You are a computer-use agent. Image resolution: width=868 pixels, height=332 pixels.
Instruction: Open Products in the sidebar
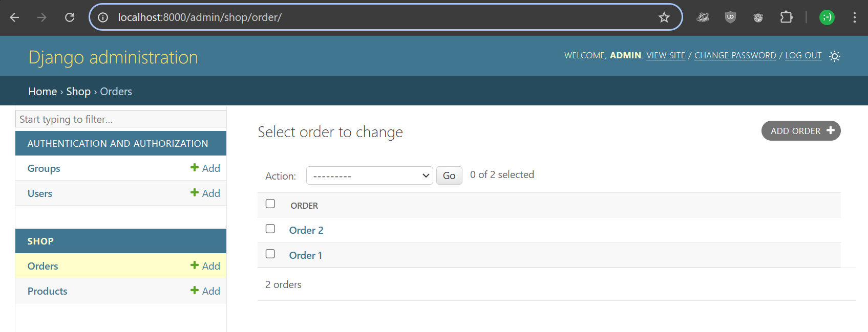point(48,291)
